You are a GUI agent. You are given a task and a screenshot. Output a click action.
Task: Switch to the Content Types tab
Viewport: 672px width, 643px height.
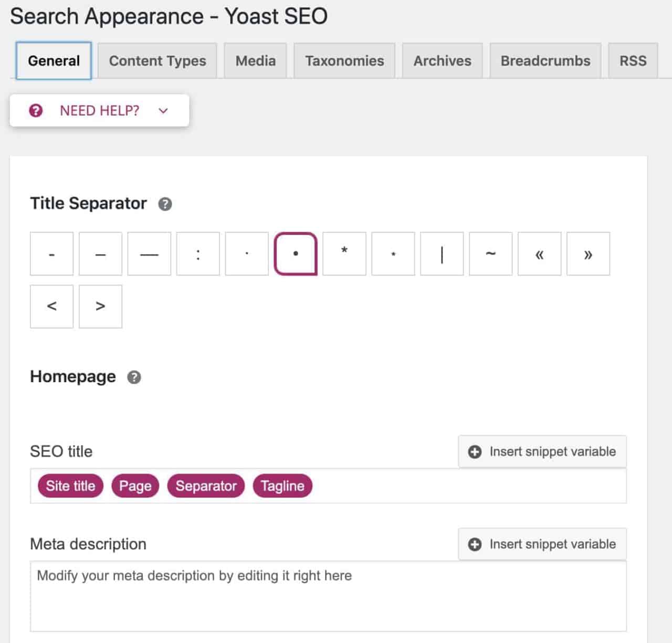[x=157, y=61]
